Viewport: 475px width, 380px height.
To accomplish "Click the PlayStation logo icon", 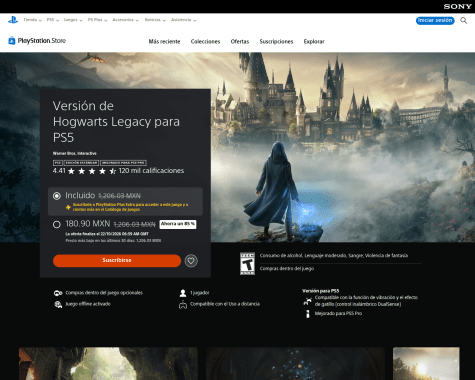I will tap(13, 20).
